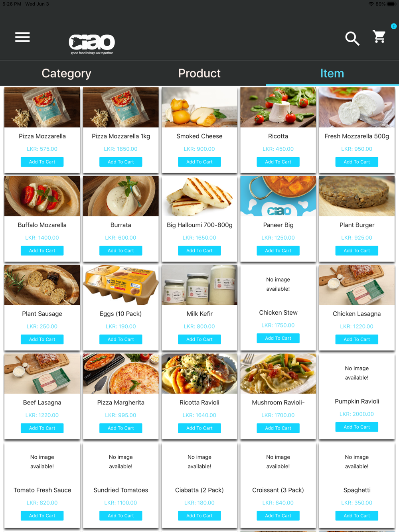This screenshot has height=532, width=399.
Task: Open the hamburger menu
Action: point(22,37)
